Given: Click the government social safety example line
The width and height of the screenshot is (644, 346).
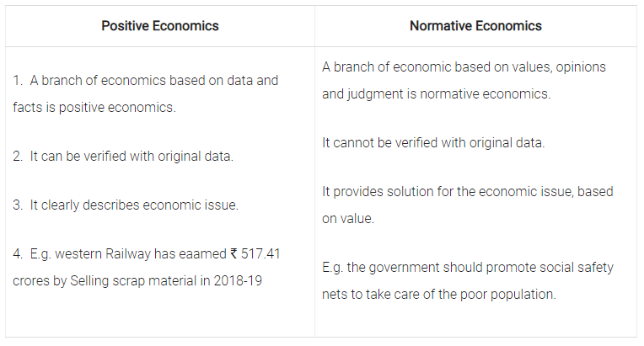Looking at the screenshot, I should point(467,268).
